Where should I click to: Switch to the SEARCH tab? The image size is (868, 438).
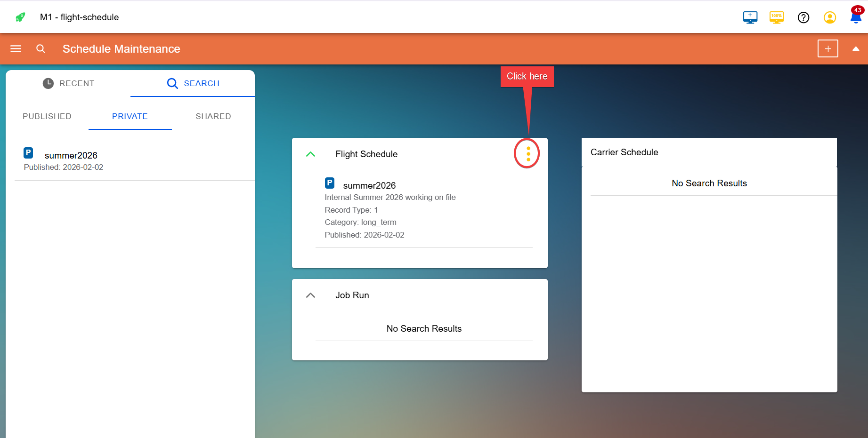point(193,83)
